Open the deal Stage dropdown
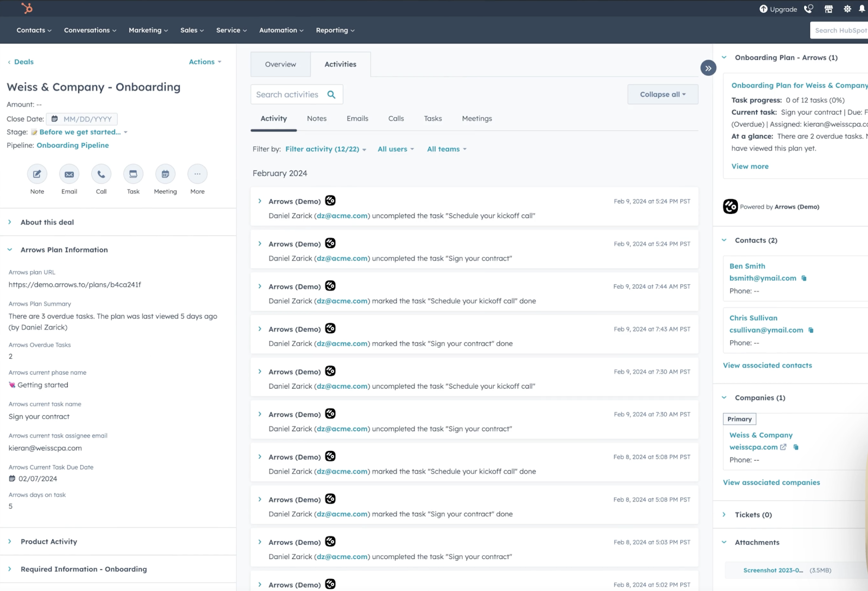 pyautogui.click(x=83, y=132)
